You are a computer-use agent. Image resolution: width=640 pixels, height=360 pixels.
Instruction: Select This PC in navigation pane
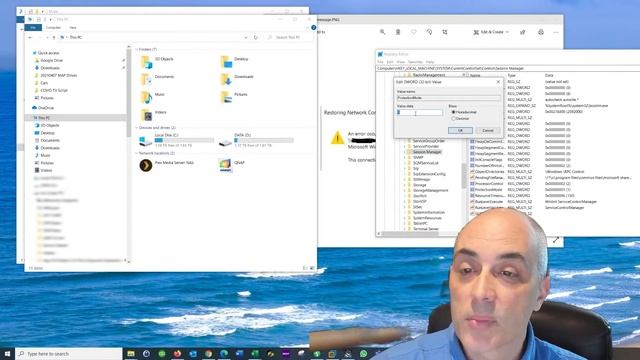tap(43, 118)
